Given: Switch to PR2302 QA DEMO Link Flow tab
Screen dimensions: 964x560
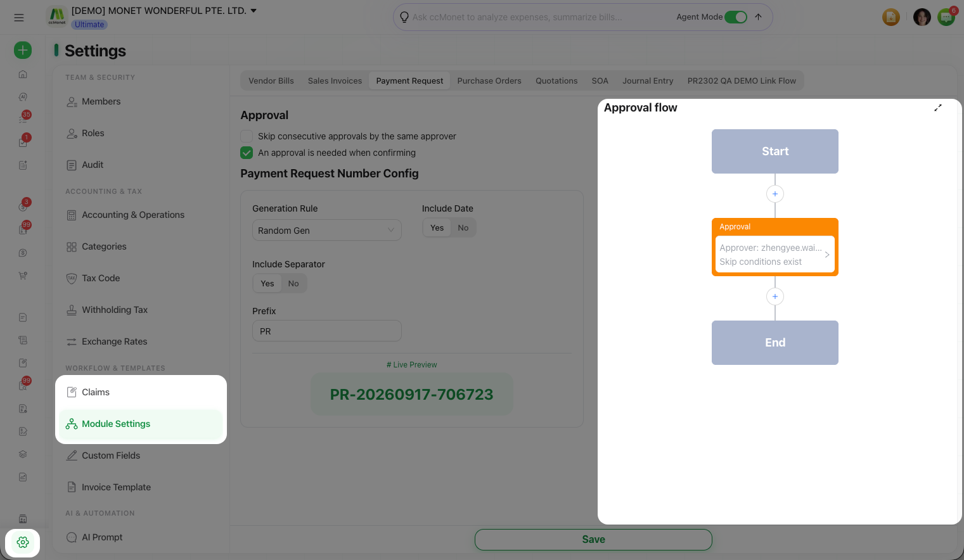Looking at the screenshot, I should point(742,81).
